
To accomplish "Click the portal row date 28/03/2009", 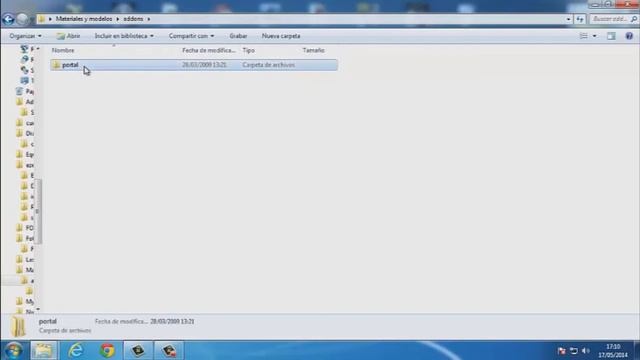I will tap(204, 64).
